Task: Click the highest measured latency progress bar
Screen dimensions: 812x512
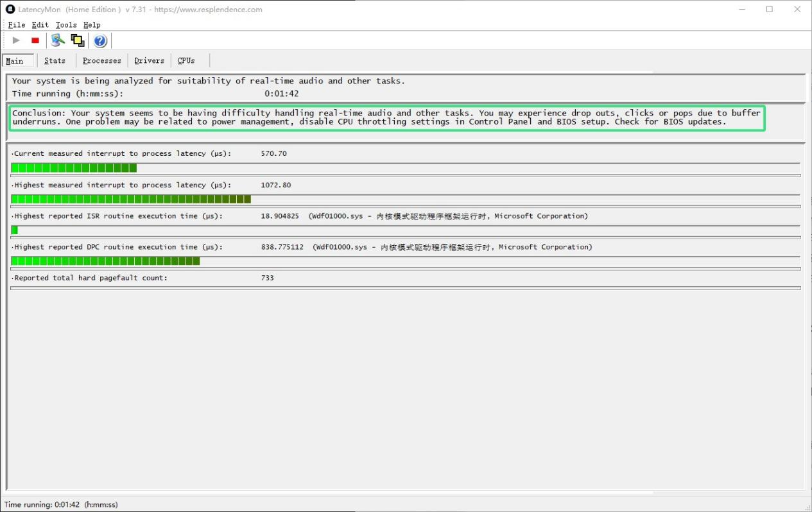Action: click(128, 199)
